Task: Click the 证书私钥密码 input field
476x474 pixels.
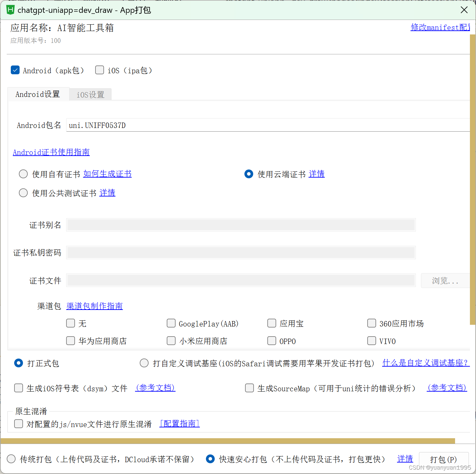Action: (241, 253)
